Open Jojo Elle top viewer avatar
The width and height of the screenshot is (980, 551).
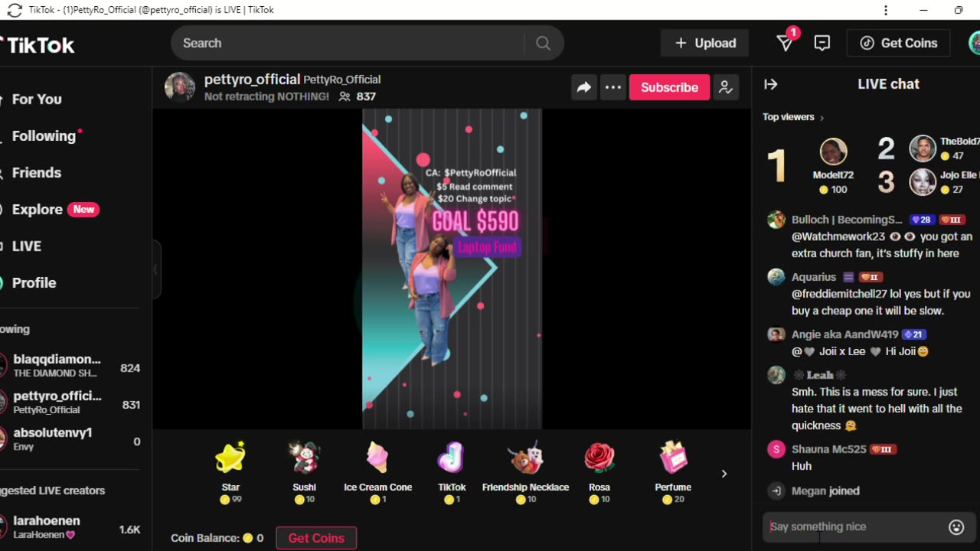coord(923,182)
